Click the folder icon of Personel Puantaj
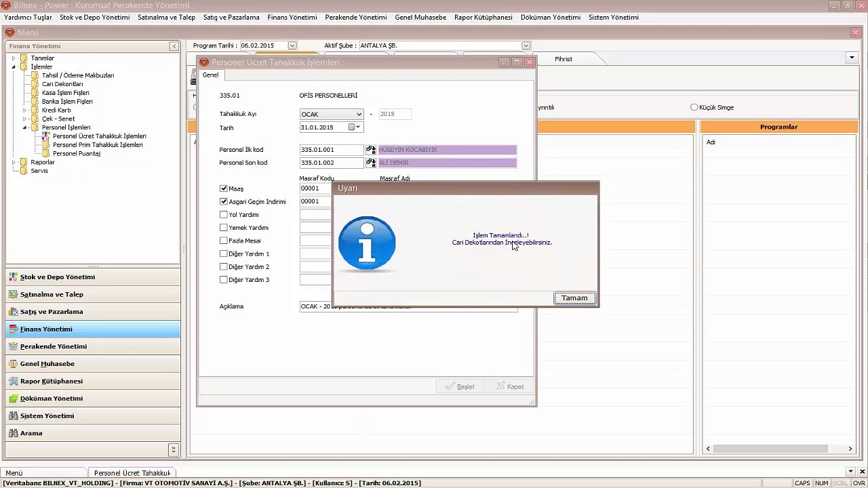Image resolution: width=868 pixels, height=488 pixels. click(x=46, y=154)
